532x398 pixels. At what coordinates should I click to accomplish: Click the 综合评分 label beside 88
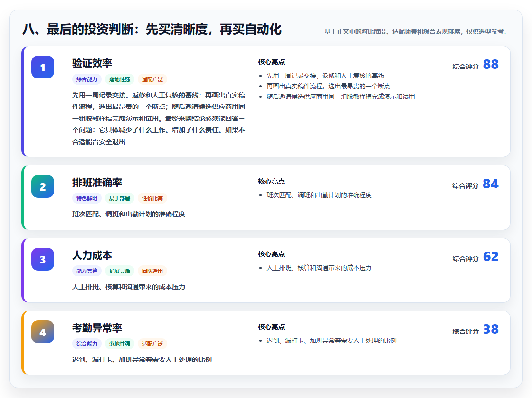(465, 67)
